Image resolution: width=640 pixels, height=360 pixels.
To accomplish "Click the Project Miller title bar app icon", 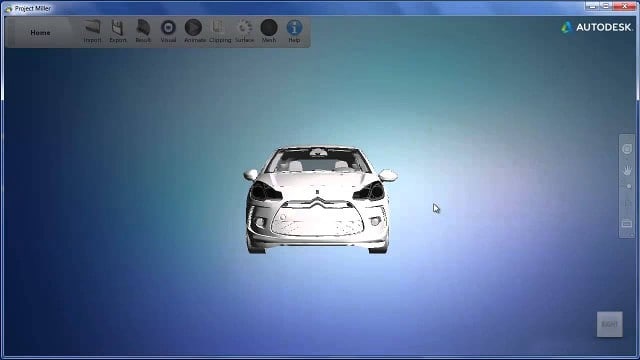I will 8,9.
